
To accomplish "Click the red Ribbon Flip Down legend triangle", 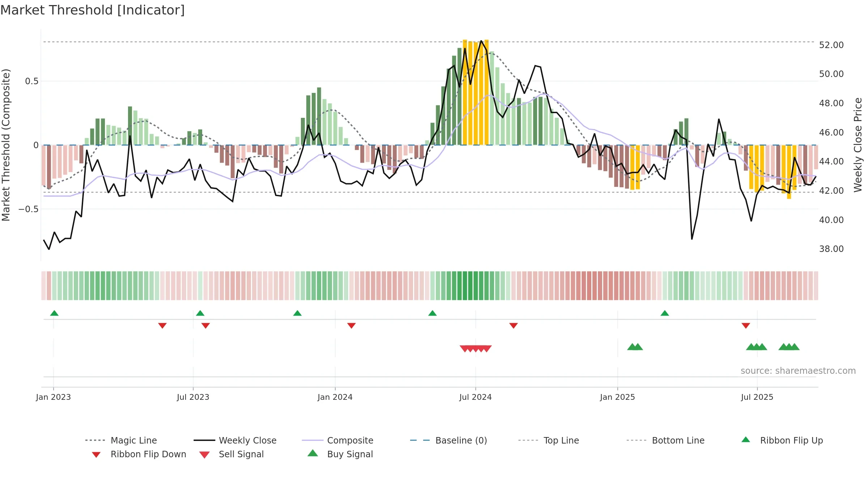I will (x=96, y=455).
